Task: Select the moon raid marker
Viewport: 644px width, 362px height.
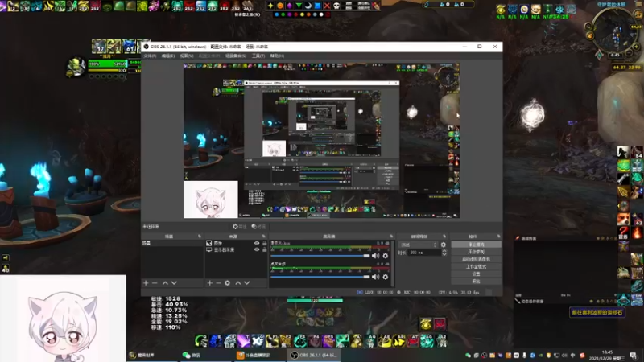Action: (x=308, y=6)
